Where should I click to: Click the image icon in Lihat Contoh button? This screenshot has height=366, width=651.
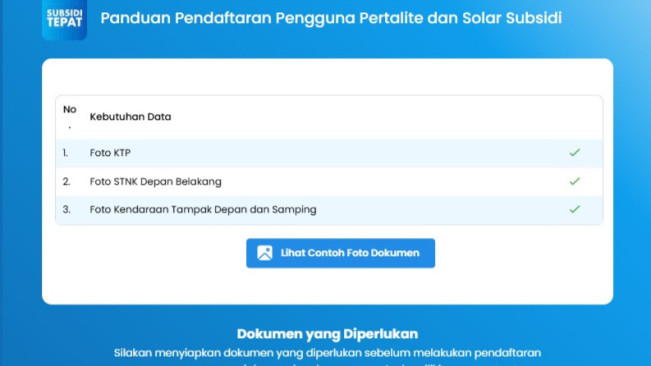click(264, 253)
